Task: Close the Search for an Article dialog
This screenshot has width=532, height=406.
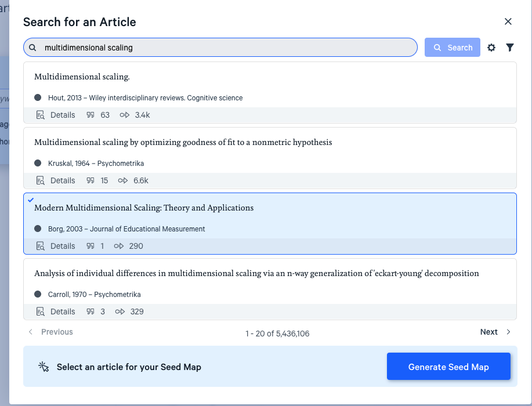Action: [508, 21]
